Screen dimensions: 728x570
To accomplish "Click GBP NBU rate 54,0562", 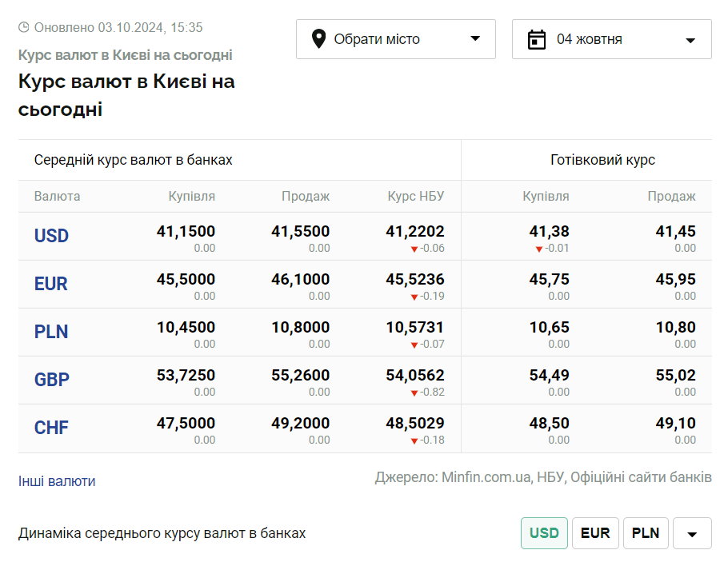I will tap(415, 375).
